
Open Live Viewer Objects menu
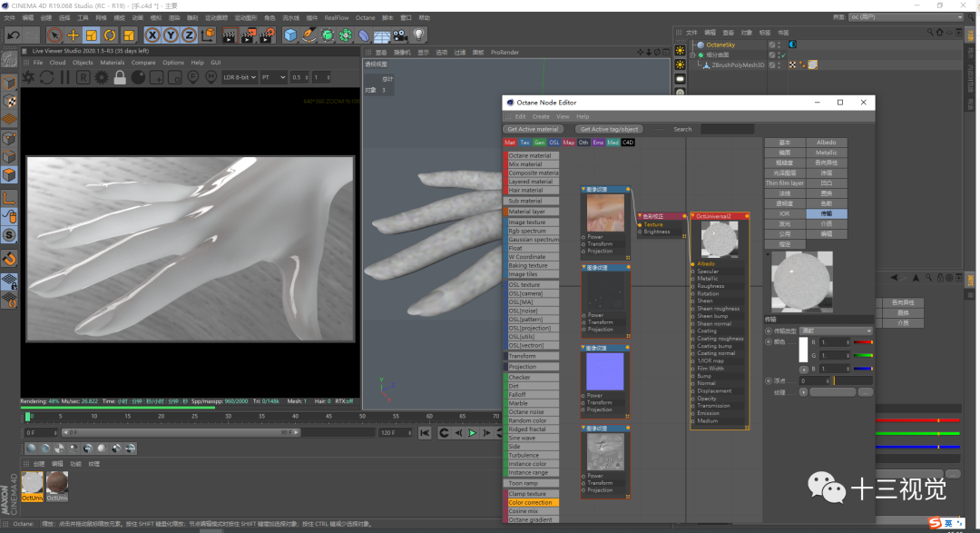click(83, 63)
